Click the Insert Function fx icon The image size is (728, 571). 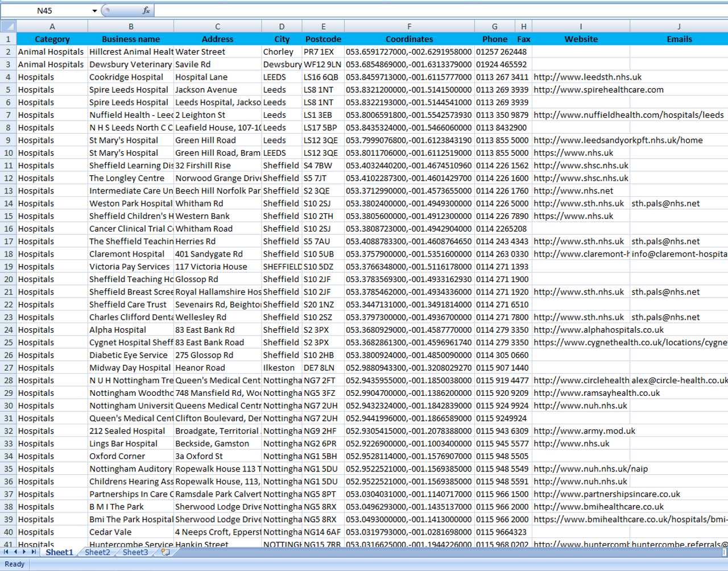pos(146,10)
